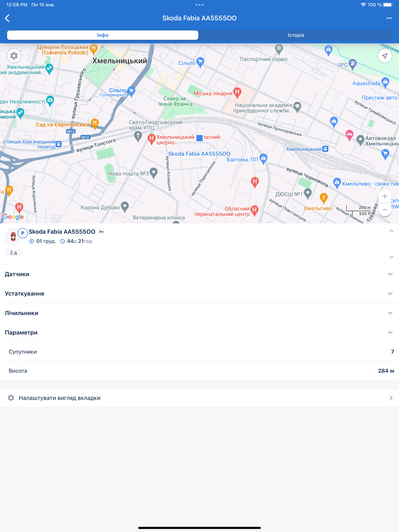Tap the Автовокзал Хмельницький pin
The image size is (399, 532).
tap(360, 140)
